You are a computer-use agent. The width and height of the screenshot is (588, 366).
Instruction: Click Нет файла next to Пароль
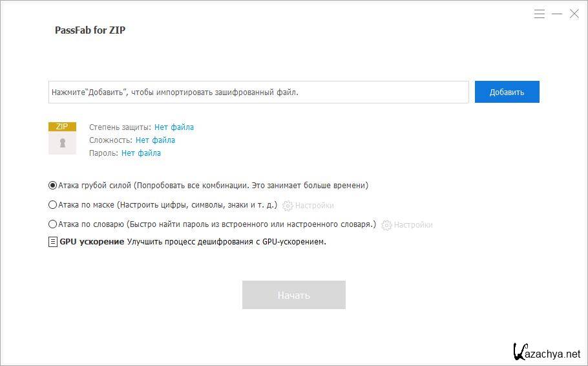pos(141,153)
